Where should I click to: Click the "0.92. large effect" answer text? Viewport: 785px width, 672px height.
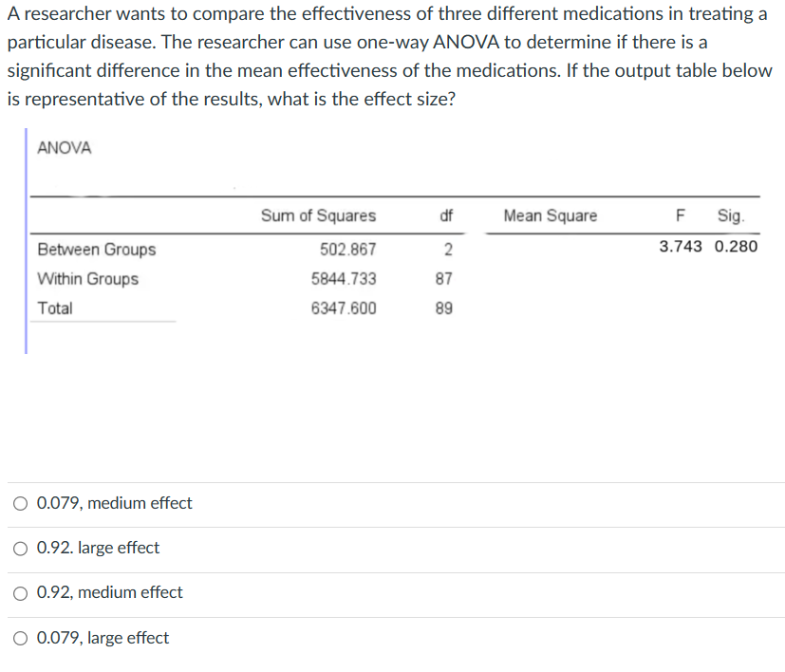[x=97, y=548]
